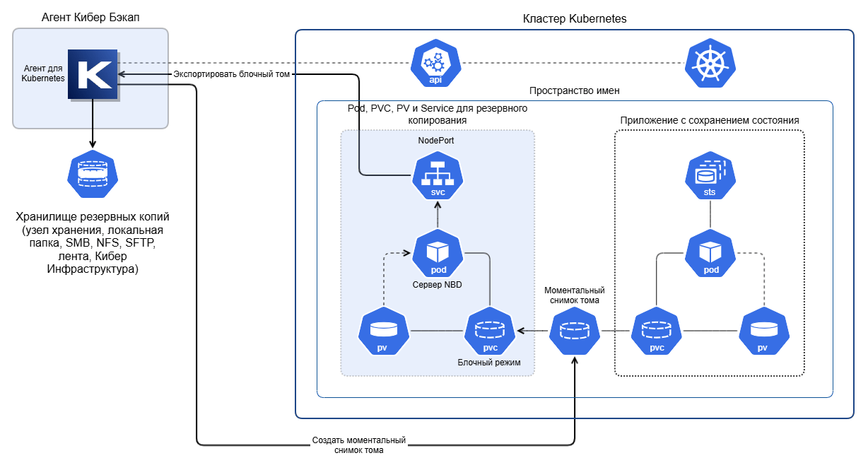Screen dimensions: 868x470
Task: Select the 'Кластер Kubernetes' title text
Action: (x=575, y=19)
